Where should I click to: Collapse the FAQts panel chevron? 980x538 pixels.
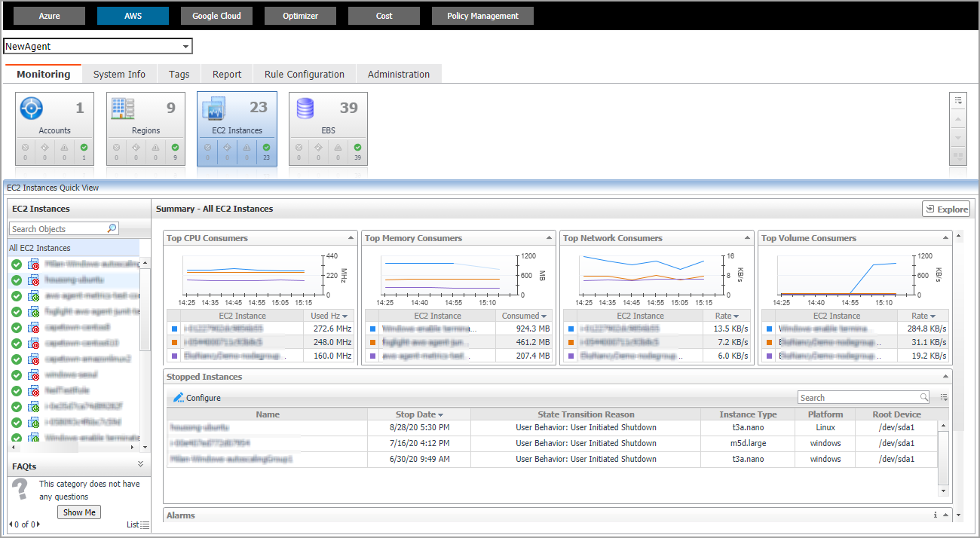click(140, 465)
